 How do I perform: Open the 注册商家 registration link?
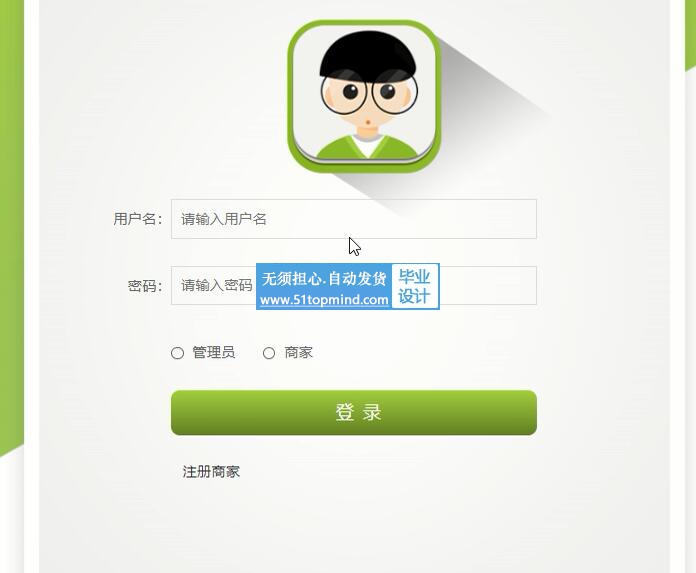click(x=211, y=471)
